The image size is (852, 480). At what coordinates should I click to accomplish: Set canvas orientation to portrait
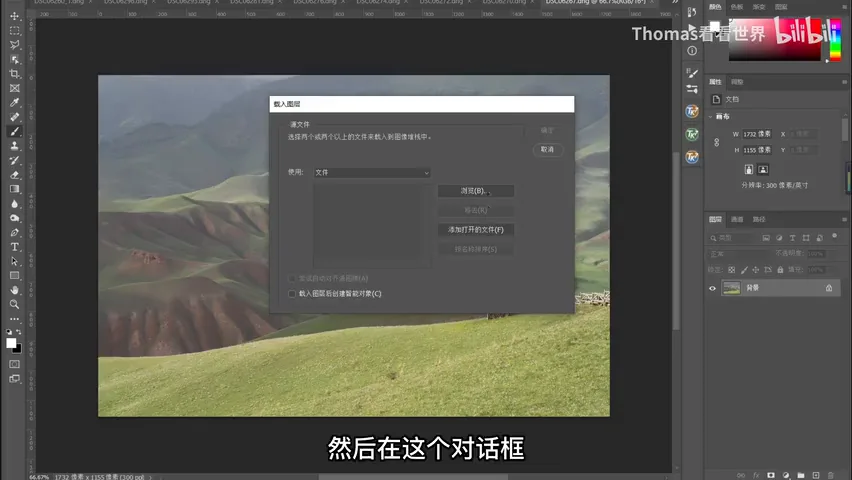click(749, 170)
